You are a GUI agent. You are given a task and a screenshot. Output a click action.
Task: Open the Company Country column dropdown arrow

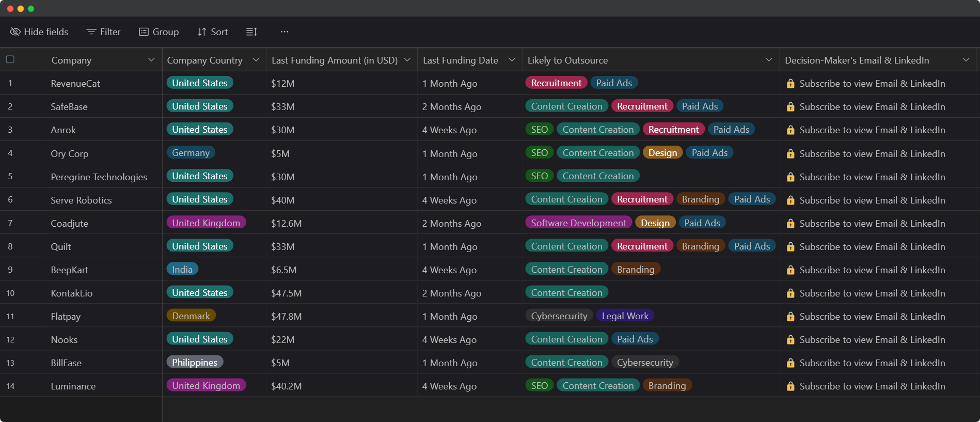point(256,60)
